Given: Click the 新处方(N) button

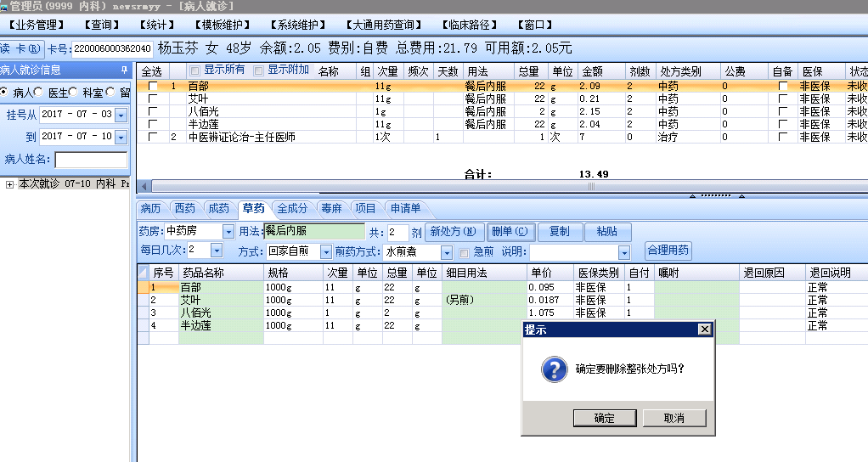Looking at the screenshot, I should 454,232.
